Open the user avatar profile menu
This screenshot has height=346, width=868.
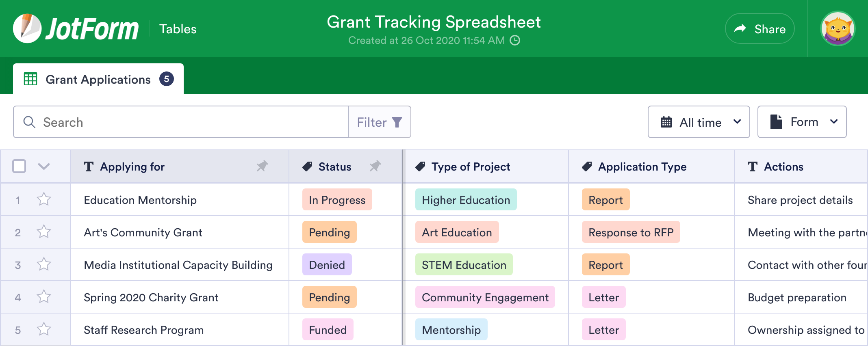(x=838, y=28)
